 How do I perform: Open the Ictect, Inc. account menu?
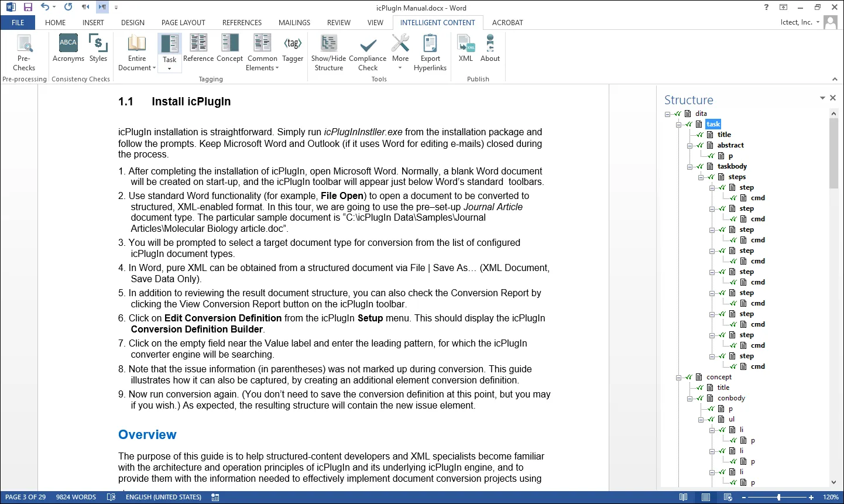(800, 22)
